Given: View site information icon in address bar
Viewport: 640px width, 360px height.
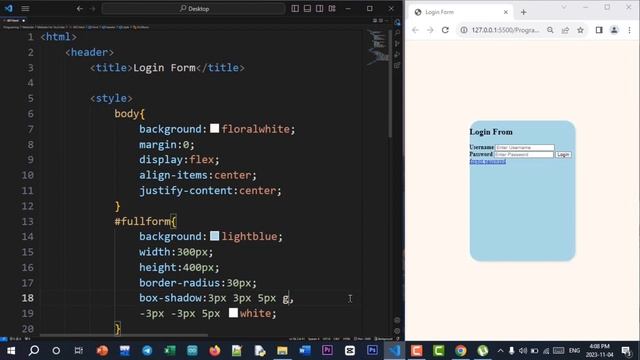Looking at the screenshot, I should click(464, 30).
